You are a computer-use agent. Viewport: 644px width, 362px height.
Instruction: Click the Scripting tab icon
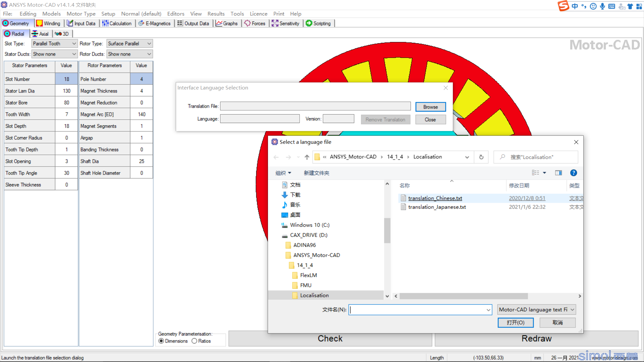point(309,23)
